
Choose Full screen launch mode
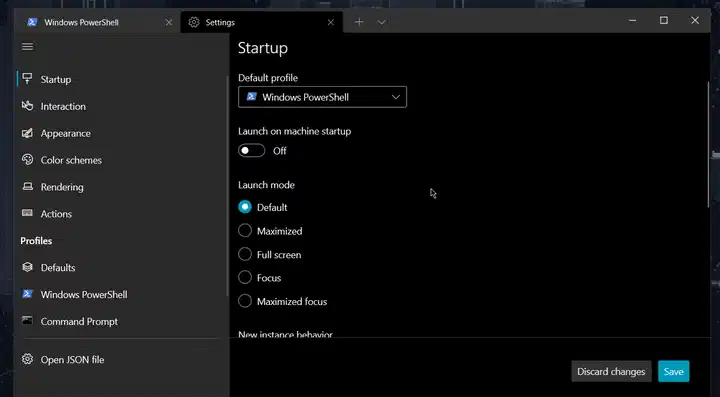coord(245,254)
